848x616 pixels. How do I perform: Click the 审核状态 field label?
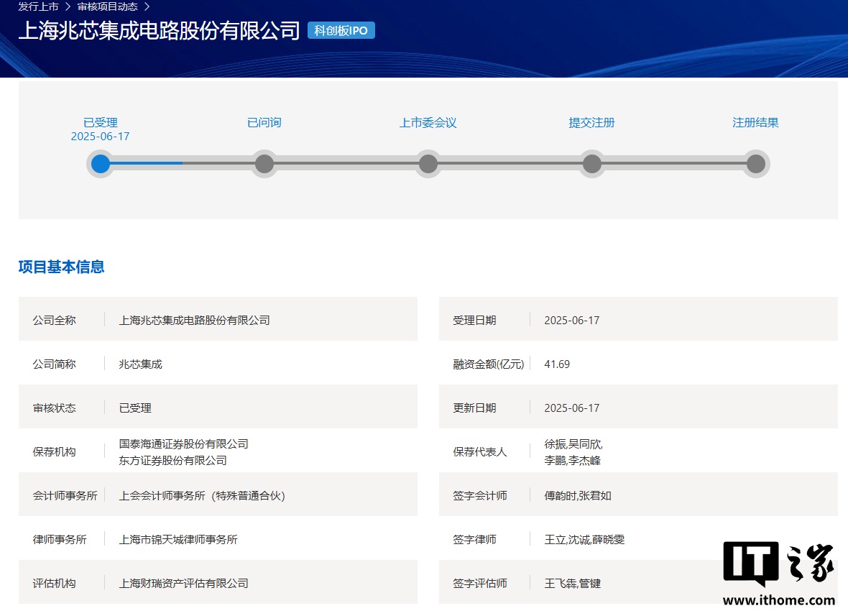click(x=54, y=408)
